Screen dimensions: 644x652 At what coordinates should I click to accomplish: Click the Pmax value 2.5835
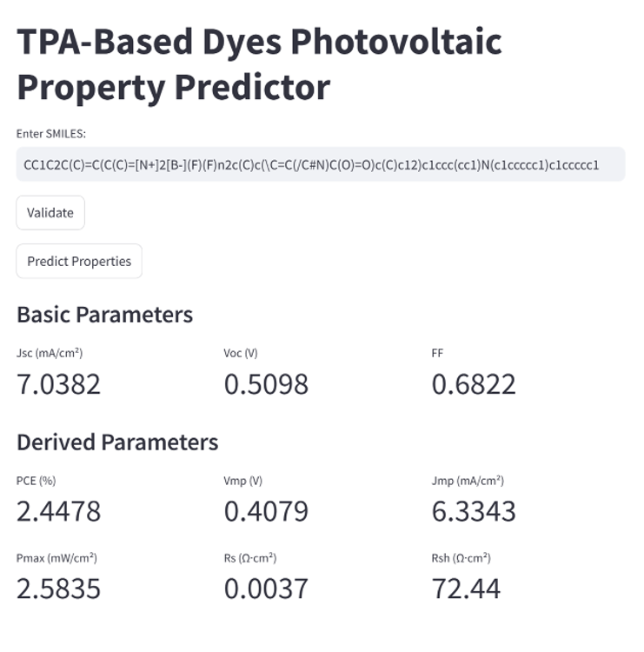click(58, 589)
